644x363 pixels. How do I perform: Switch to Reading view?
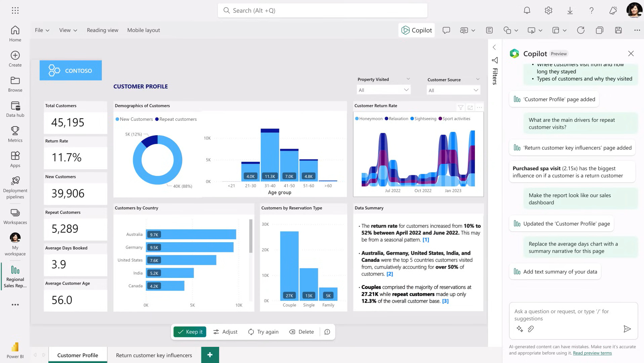[103, 30]
